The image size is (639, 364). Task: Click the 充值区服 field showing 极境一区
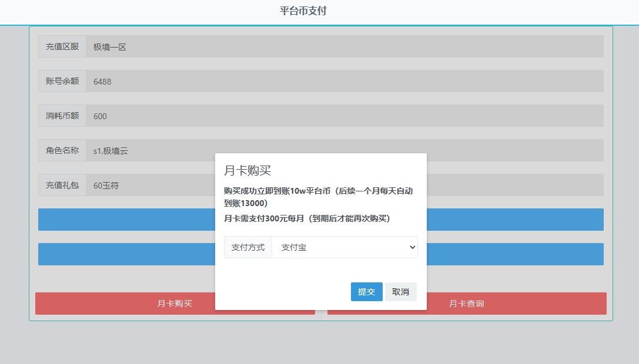344,47
